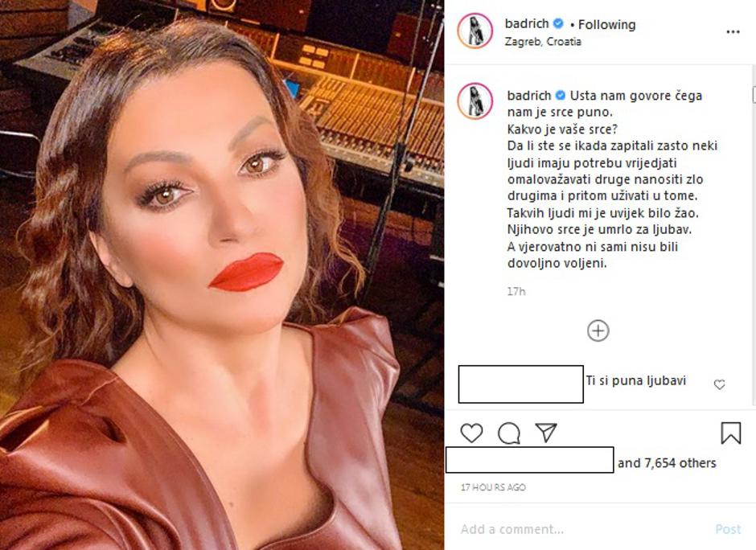Open the three-dot more options menu
This screenshot has height=550, width=756.
click(x=733, y=32)
